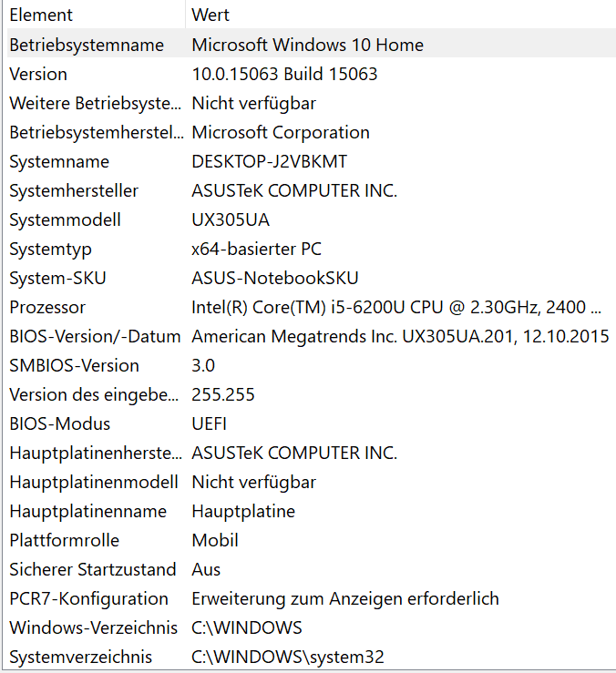Select the Version 10.0.15063 row
616x673 pixels.
(x=312, y=74)
